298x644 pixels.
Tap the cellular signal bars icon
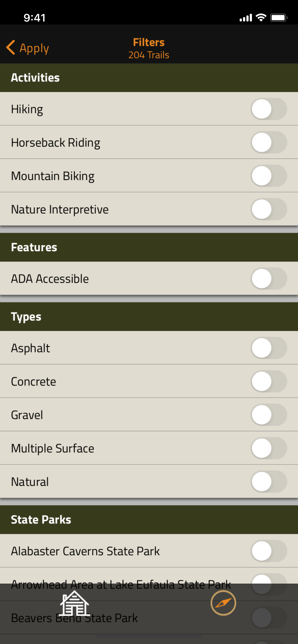click(245, 18)
